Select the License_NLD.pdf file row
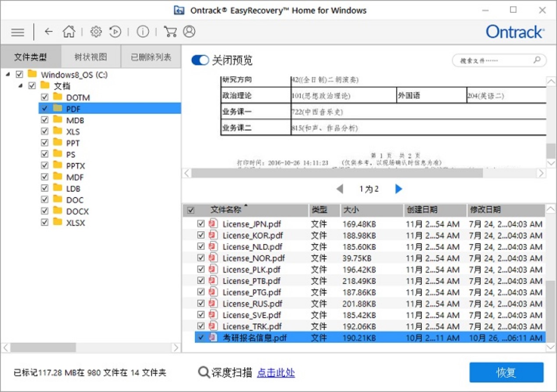The width and height of the screenshot is (557, 392). point(364,247)
